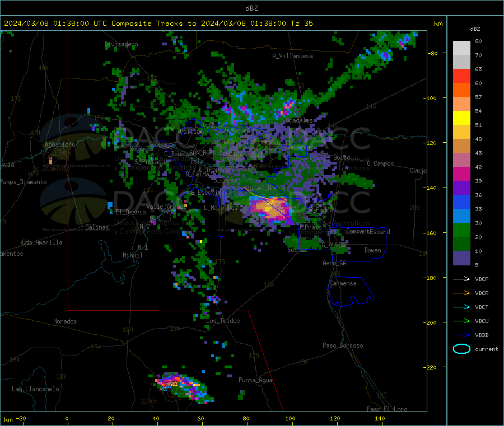Click the 'Lag.Llancanelo' map label
The image size is (504, 426).
click(35, 389)
